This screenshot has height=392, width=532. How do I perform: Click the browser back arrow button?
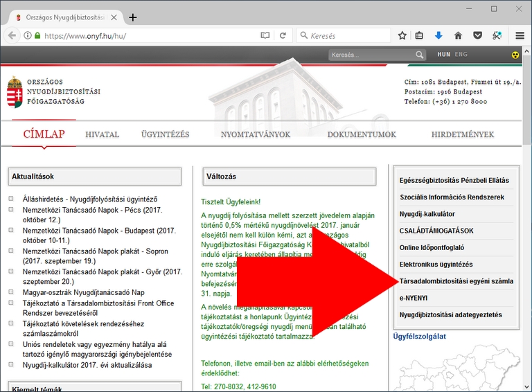coord(12,35)
